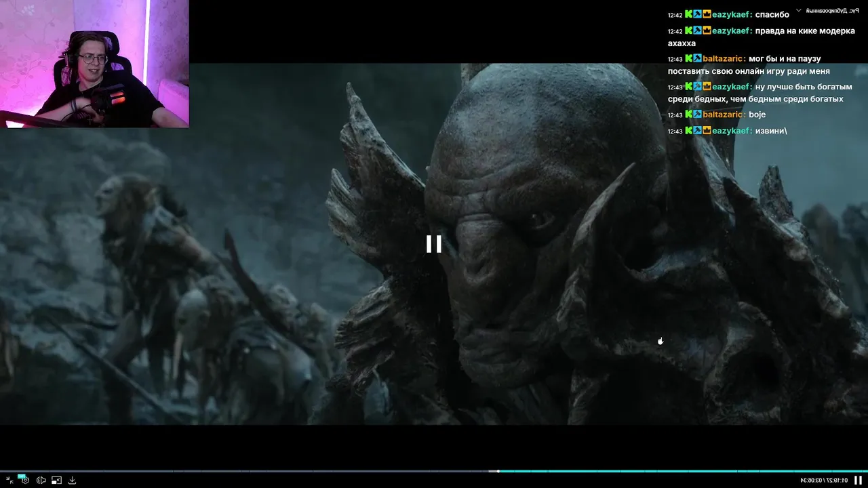This screenshot has height=488, width=868.
Task: Seek using the video progress bar handle
Action: click(x=498, y=471)
